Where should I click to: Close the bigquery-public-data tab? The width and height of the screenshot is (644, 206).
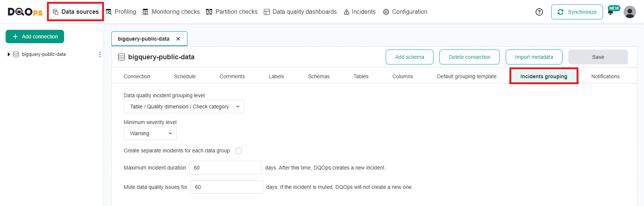[178, 39]
